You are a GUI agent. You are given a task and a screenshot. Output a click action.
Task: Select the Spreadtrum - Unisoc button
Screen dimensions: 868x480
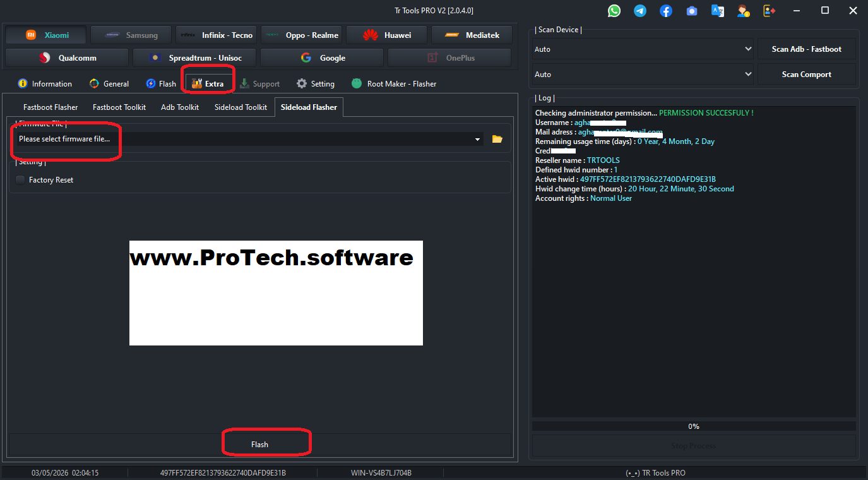tap(194, 57)
